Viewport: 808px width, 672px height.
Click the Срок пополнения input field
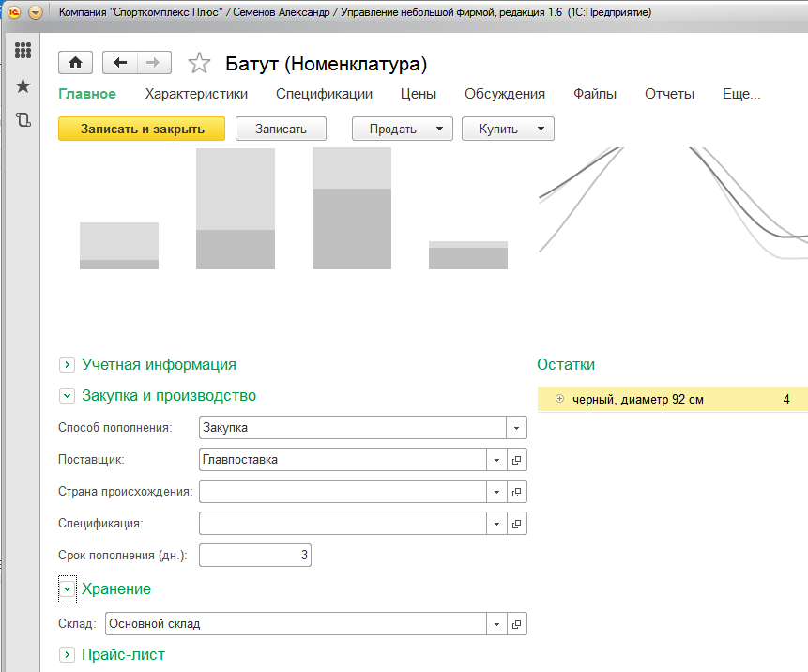254,556
